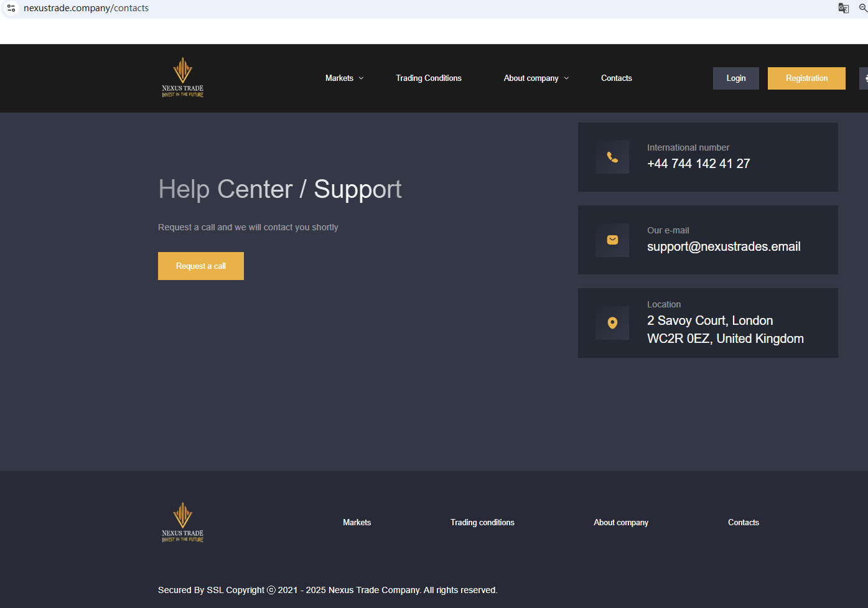Click the envelope icon beside Our e-mail
This screenshot has width=868, height=608.
tap(612, 240)
